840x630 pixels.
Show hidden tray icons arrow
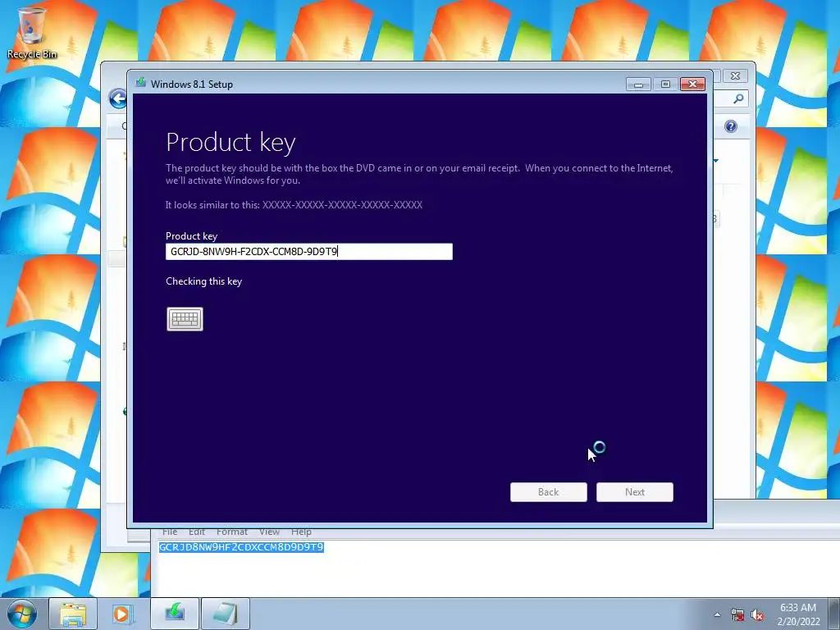point(717,614)
